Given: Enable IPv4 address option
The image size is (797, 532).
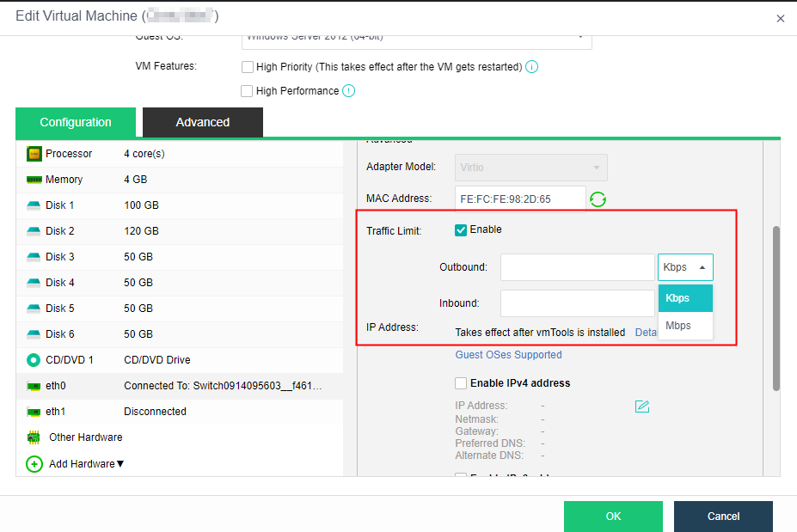Looking at the screenshot, I should pyautogui.click(x=461, y=382).
